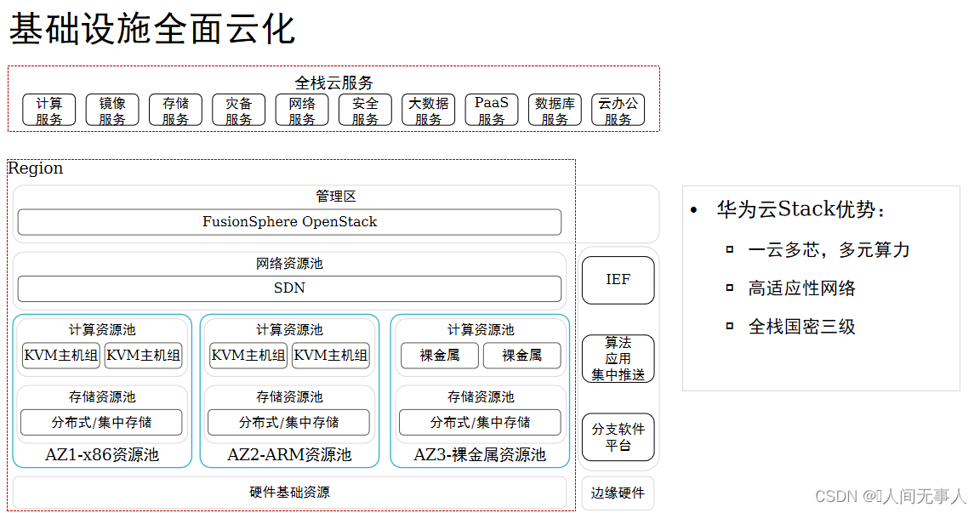Click the FusionSphere OpenStack bar
Viewport: 980px width, 513px height.
tap(289, 222)
